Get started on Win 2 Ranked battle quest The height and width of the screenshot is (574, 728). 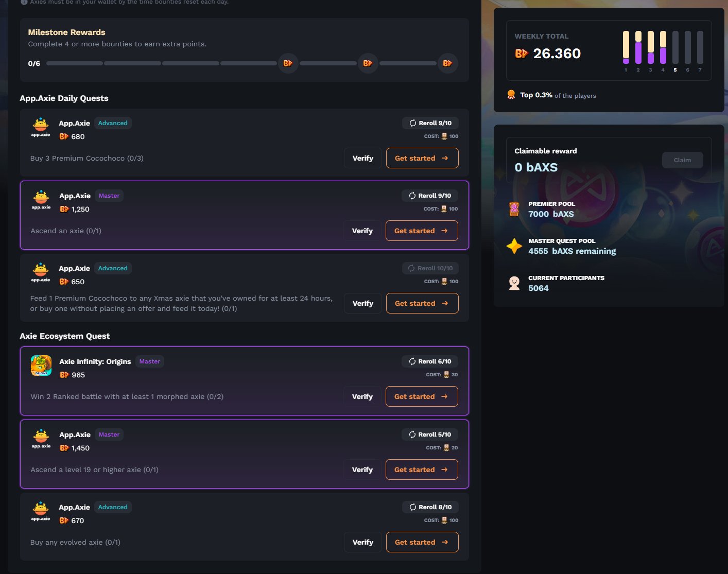click(421, 396)
